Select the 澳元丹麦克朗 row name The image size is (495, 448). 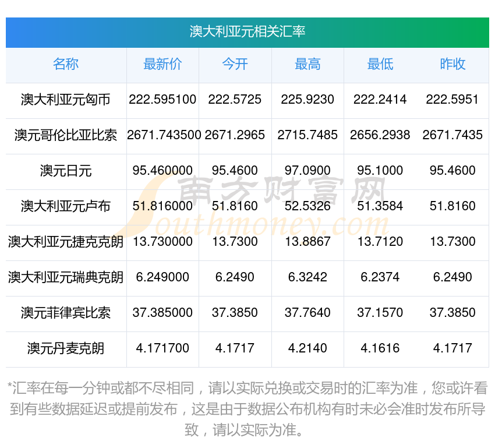(x=66, y=348)
